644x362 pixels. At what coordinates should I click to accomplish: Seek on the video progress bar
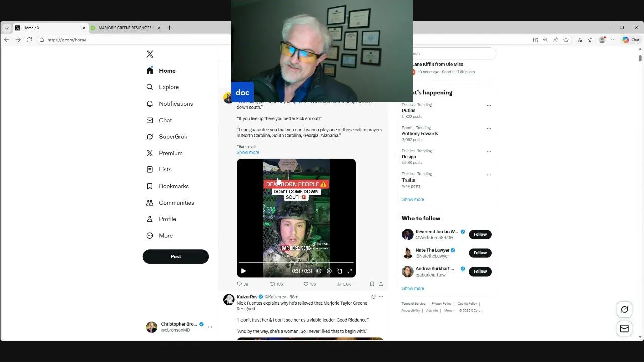click(x=296, y=262)
